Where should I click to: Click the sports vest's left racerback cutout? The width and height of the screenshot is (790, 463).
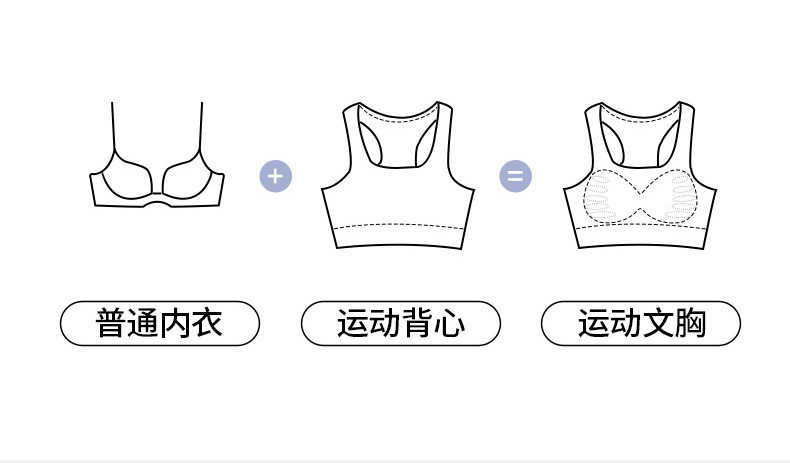pos(369,143)
